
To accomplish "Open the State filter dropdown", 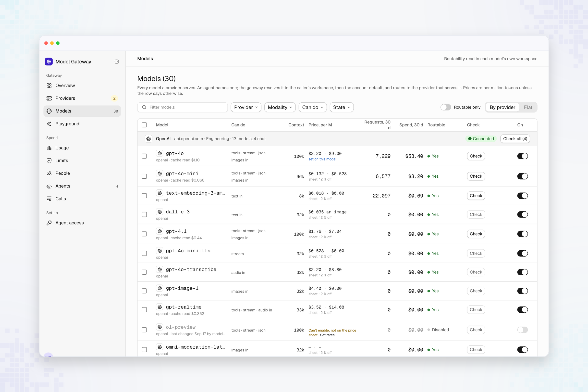I will (342, 108).
